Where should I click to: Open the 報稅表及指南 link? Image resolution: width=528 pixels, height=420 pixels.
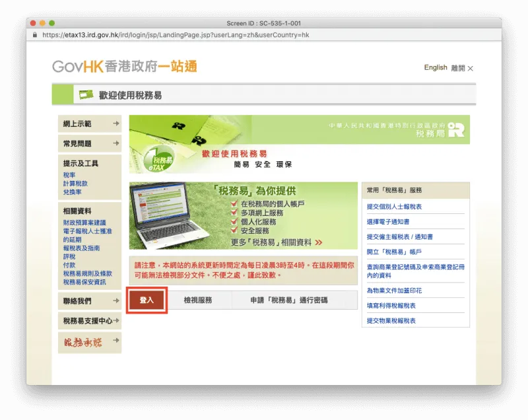81,248
